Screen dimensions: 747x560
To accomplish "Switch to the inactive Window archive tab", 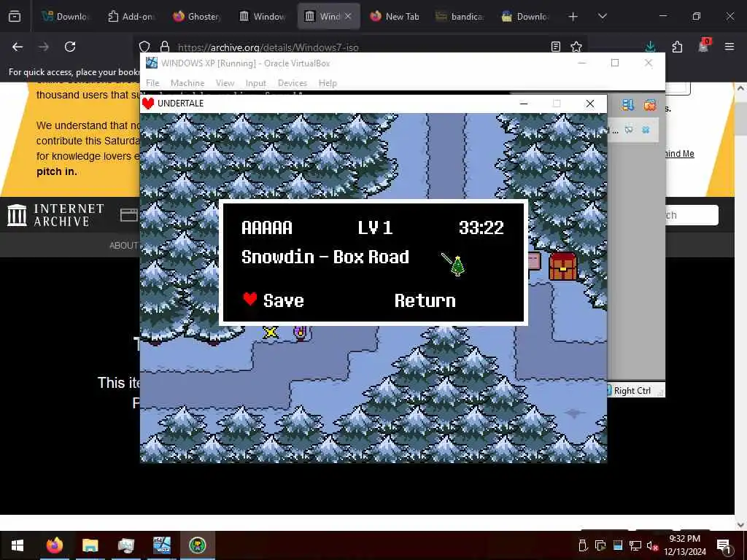I will 262,17.
